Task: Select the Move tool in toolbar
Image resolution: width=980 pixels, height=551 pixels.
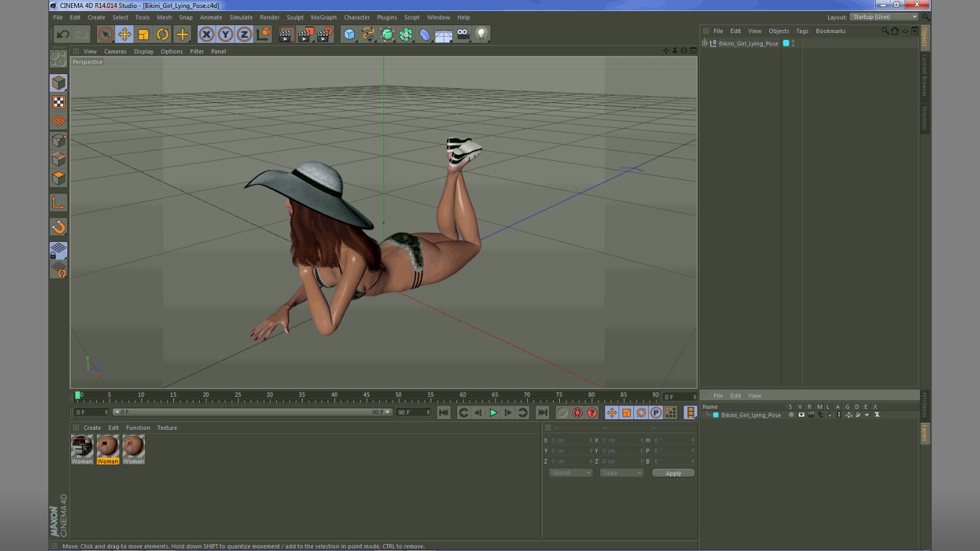Action: coord(124,34)
